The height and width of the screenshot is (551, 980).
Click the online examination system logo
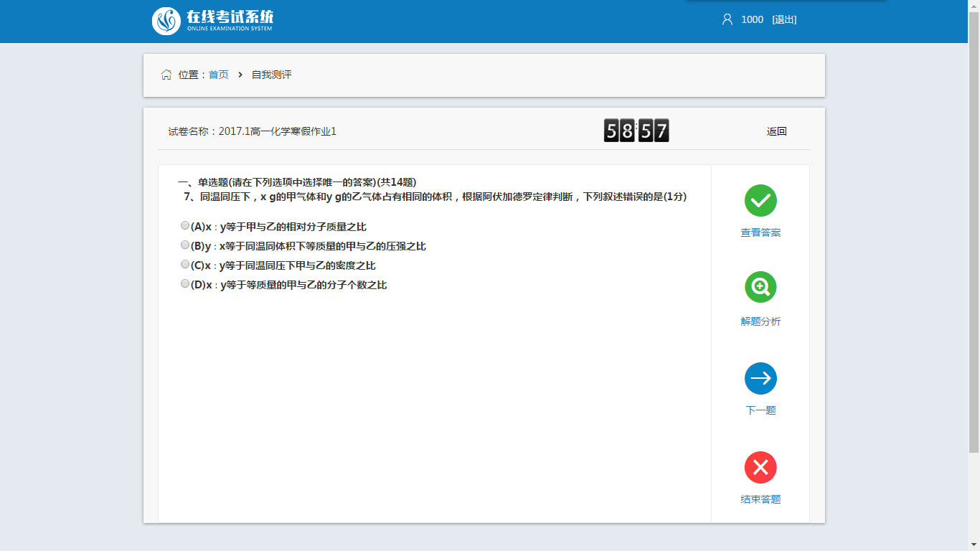point(213,21)
